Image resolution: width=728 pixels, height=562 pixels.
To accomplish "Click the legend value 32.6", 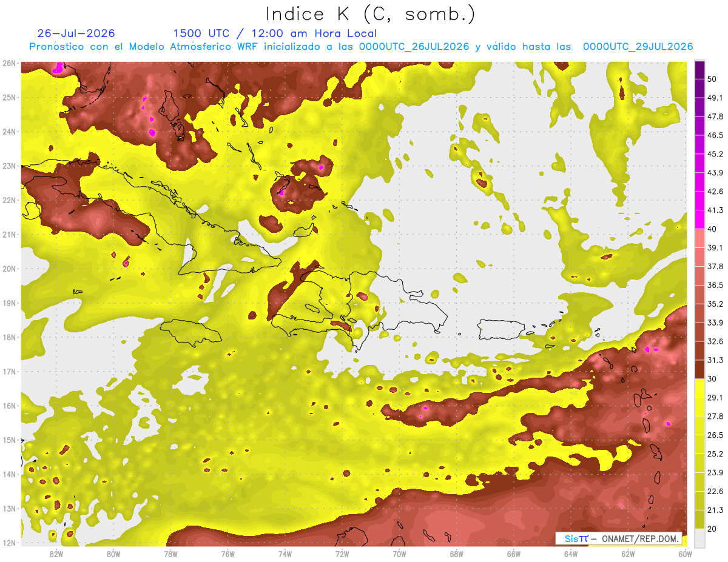I will (715, 341).
